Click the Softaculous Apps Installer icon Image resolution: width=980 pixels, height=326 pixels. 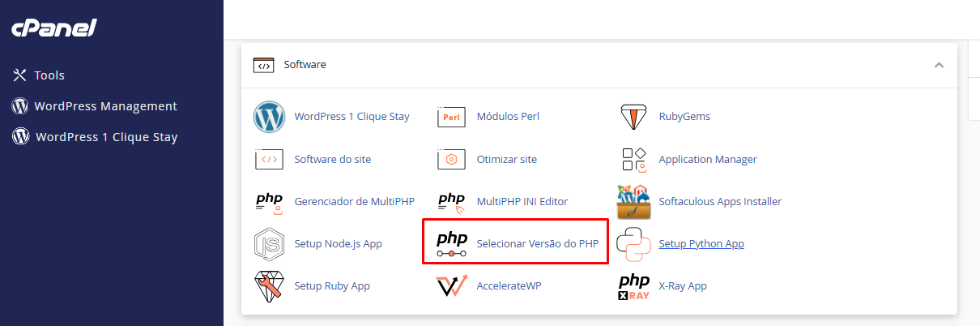(x=633, y=202)
